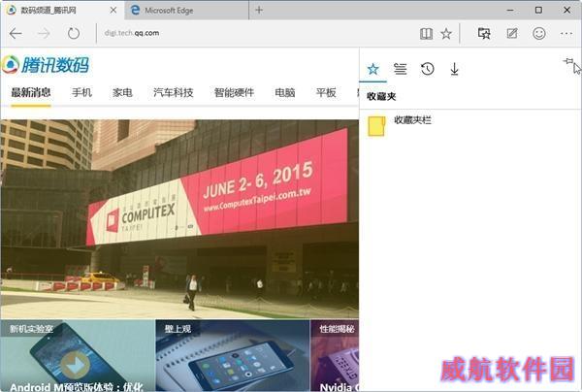
Task: Select the 最新消息 navigation item
Action: [31, 93]
